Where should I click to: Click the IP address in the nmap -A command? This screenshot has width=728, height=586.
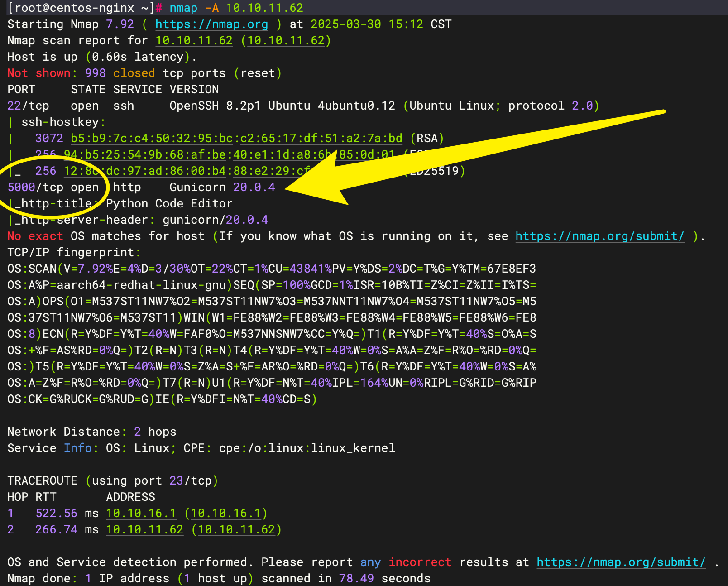(x=264, y=8)
